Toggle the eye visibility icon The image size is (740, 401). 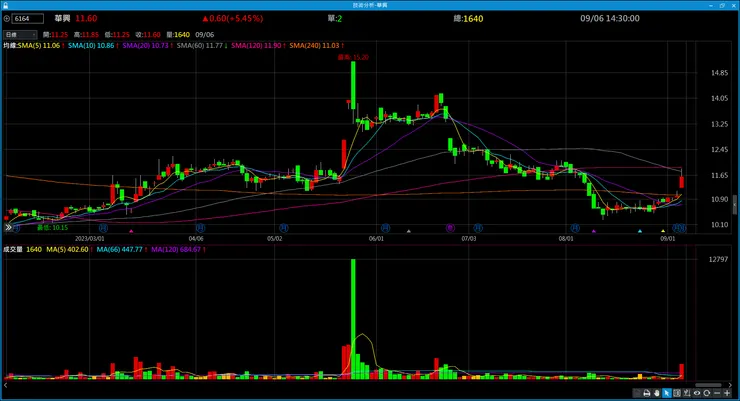point(697,393)
